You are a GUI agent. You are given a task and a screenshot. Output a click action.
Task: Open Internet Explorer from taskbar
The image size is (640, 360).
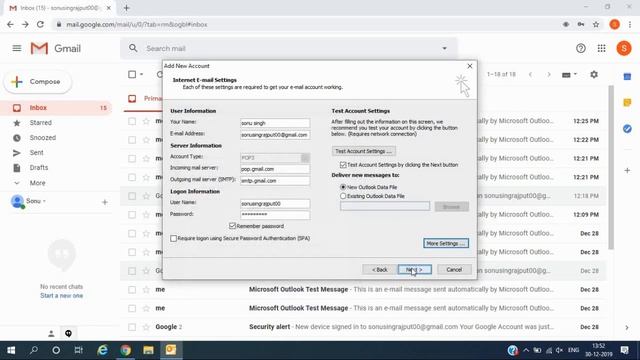pyautogui.click(x=102, y=350)
